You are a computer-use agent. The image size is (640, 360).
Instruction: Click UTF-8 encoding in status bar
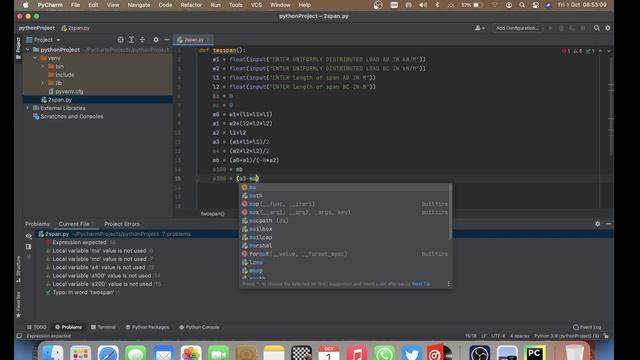498,336
